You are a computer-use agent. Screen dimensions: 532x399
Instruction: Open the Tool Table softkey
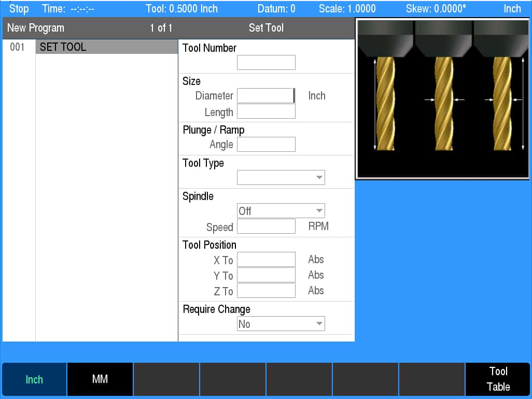click(x=498, y=379)
